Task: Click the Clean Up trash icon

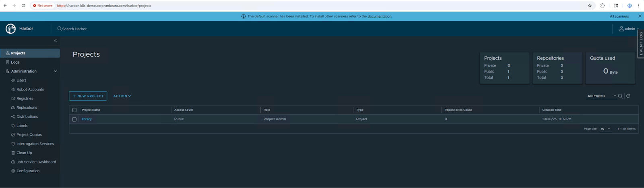Action: coord(13,153)
